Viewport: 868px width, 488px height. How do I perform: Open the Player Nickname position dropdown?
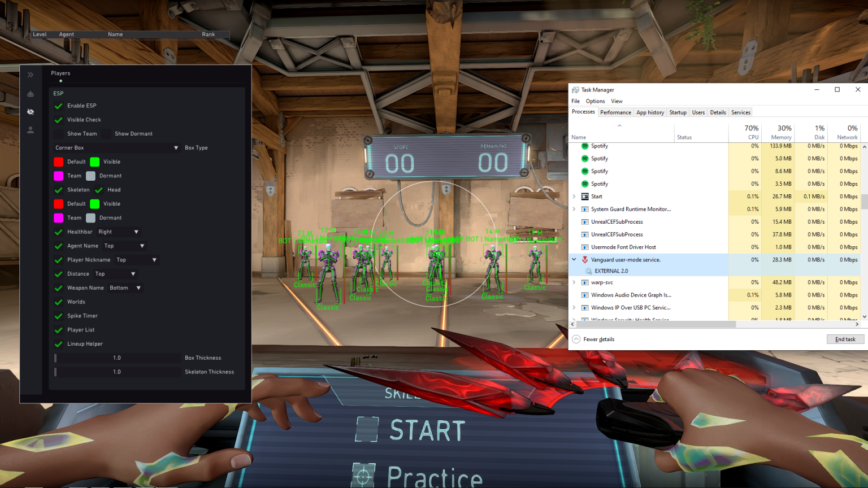(x=136, y=260)
